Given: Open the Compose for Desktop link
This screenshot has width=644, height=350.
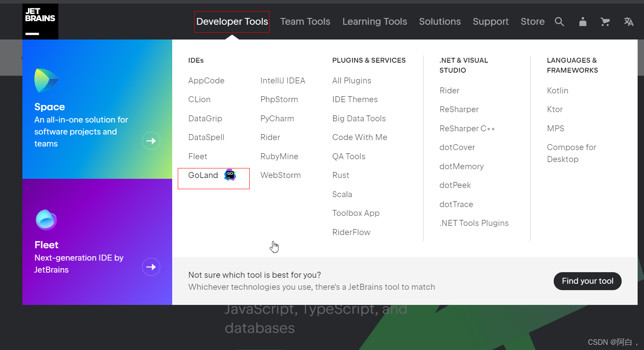Looking at the screenshot, I should click(x=571, y=153).
